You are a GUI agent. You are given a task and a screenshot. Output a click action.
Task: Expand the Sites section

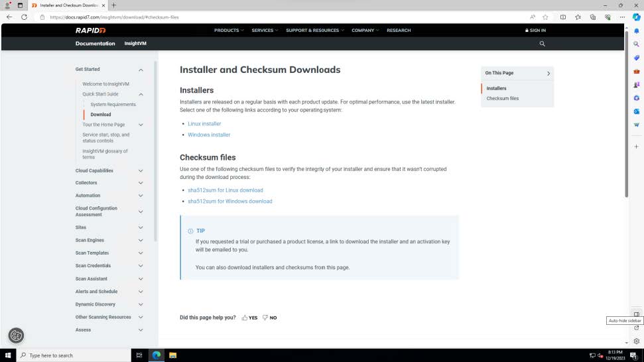(x=141, y=228)
